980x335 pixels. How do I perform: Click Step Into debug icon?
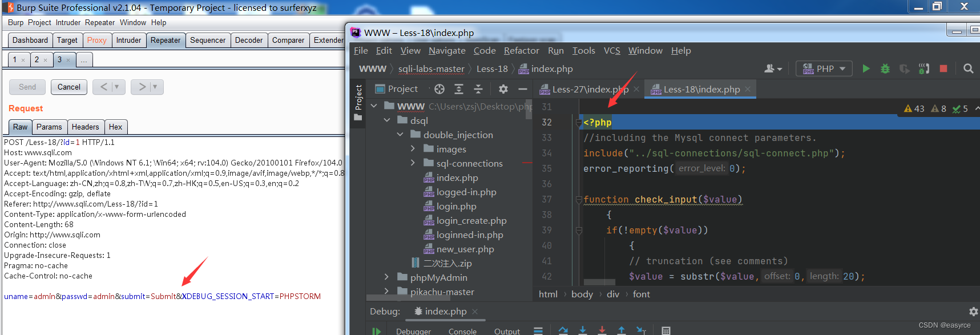(583, 330)
